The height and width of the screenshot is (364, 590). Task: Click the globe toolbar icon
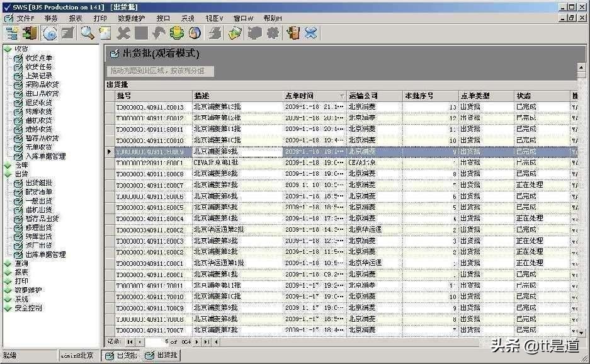[195, 33]
